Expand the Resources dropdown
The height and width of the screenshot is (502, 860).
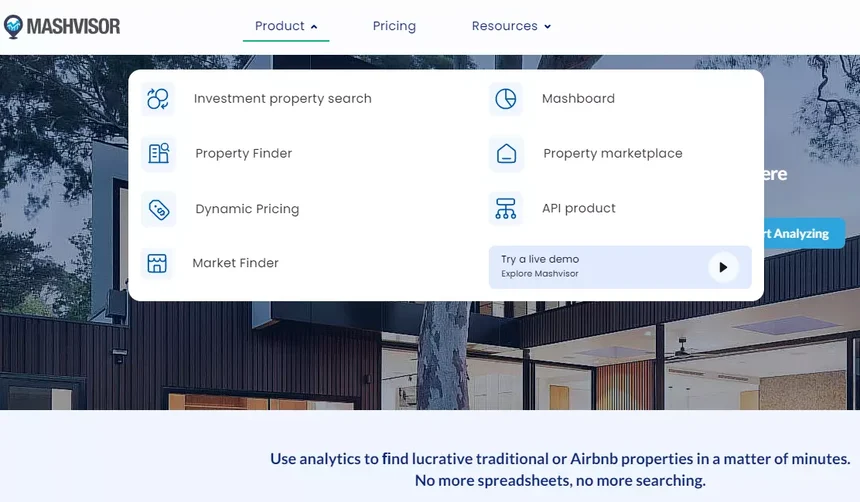(x=511, y=26)
